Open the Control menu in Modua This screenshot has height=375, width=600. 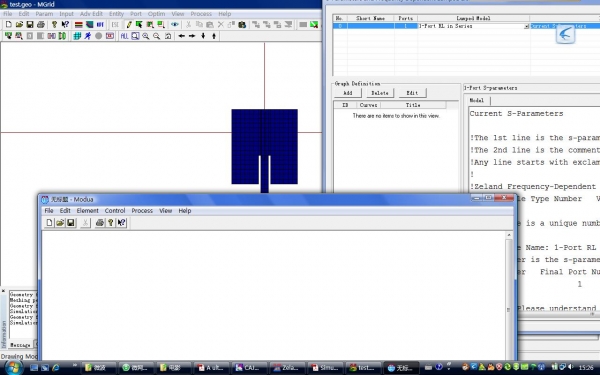[x=115, y=211]
